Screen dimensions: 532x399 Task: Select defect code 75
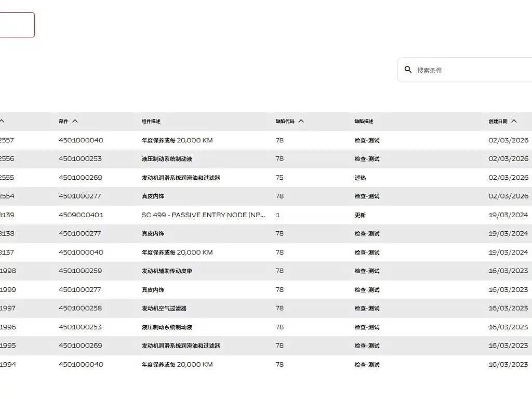(279, 178)
